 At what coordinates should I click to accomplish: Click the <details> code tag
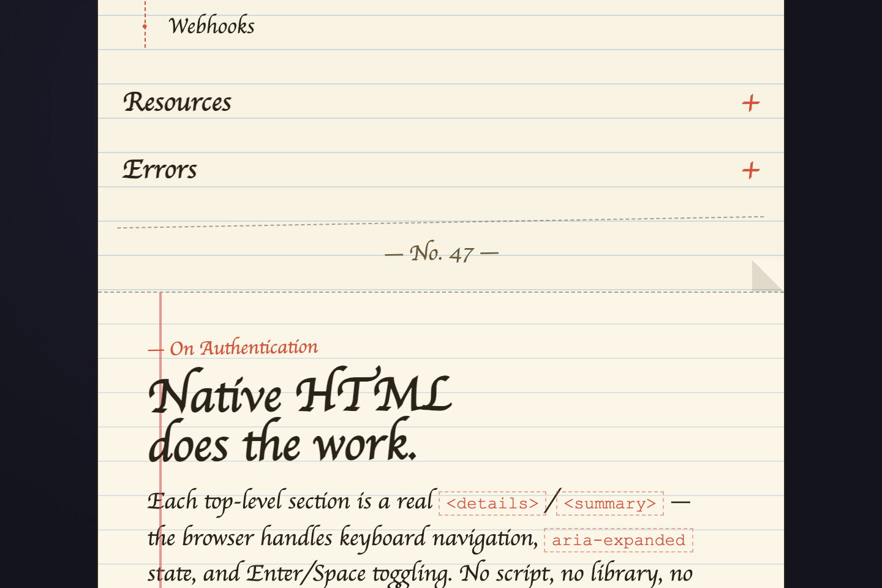pyautogui.click(x=492, y=503)
